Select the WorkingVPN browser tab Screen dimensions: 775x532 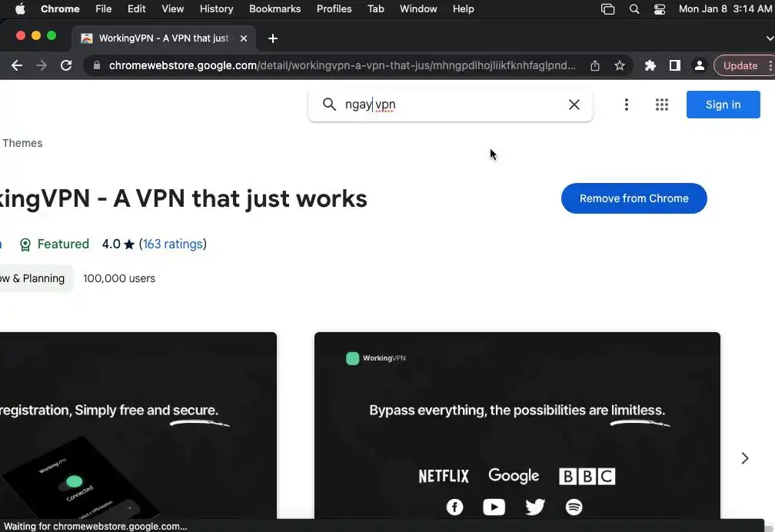pyautogui.click(x=164, y=38)
